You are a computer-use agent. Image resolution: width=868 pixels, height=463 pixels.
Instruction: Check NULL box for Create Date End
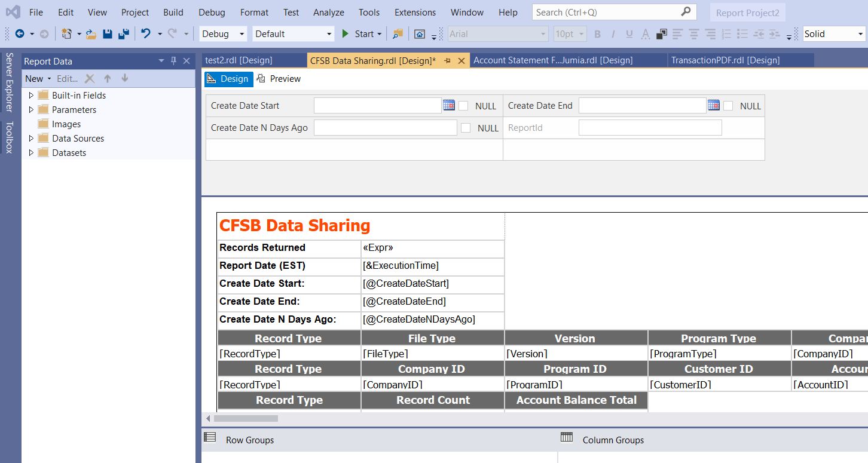[x=728, y=106]
